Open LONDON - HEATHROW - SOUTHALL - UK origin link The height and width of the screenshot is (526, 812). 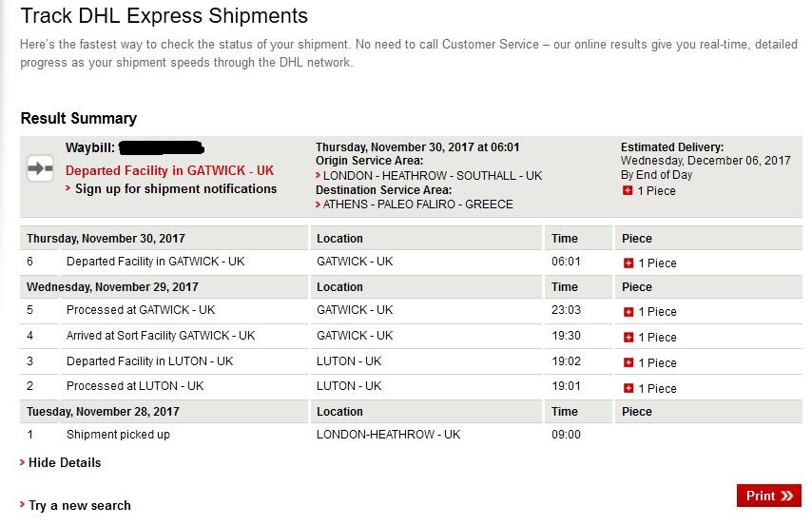click(433, 176)
